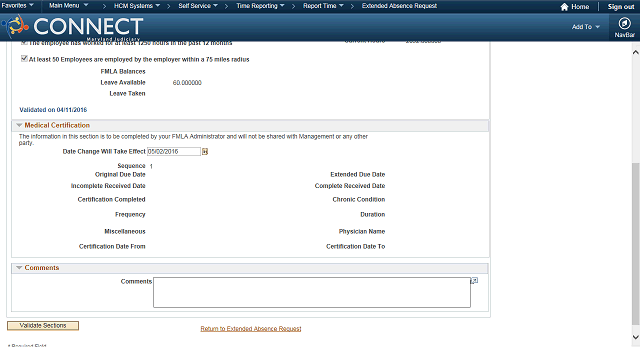This screenshot has height=360, width=640.
Task: Click the Sign out link
Action: pyautogui.click(x=621, y=7)
